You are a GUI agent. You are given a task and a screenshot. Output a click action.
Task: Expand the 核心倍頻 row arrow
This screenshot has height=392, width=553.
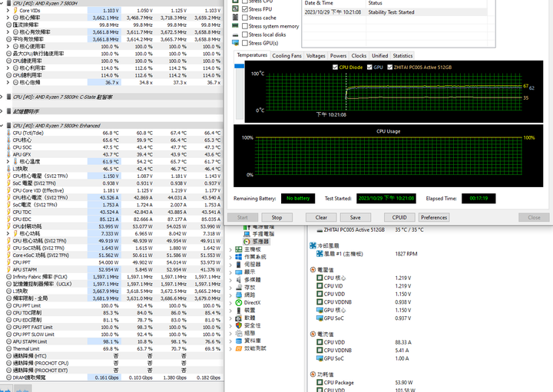8,82
